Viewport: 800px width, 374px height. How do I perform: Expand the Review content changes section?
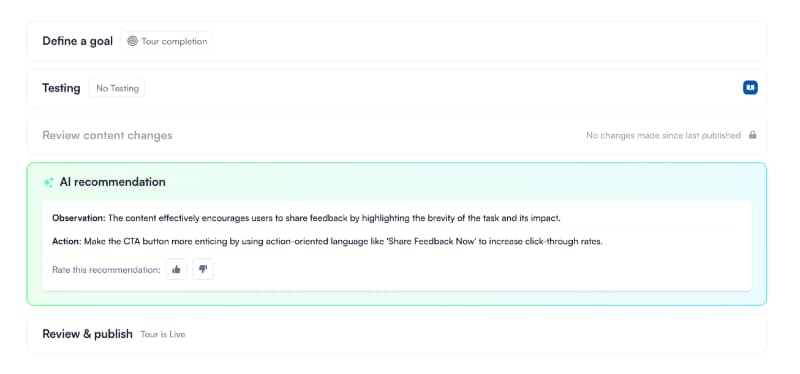coord(396,135)
